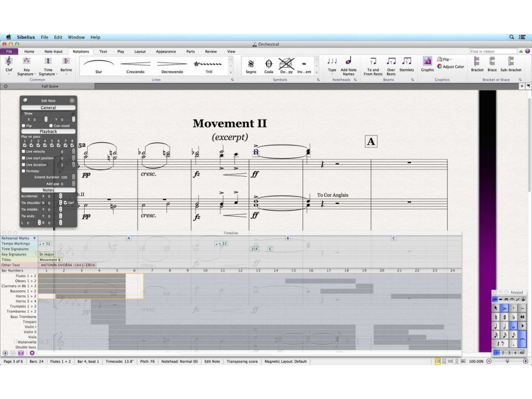Image resolution: width=532 pixels, height=399 pixels.
Task: Click the Find in ribbon search field
Action: pyautogui.click(x=493, y=51)
